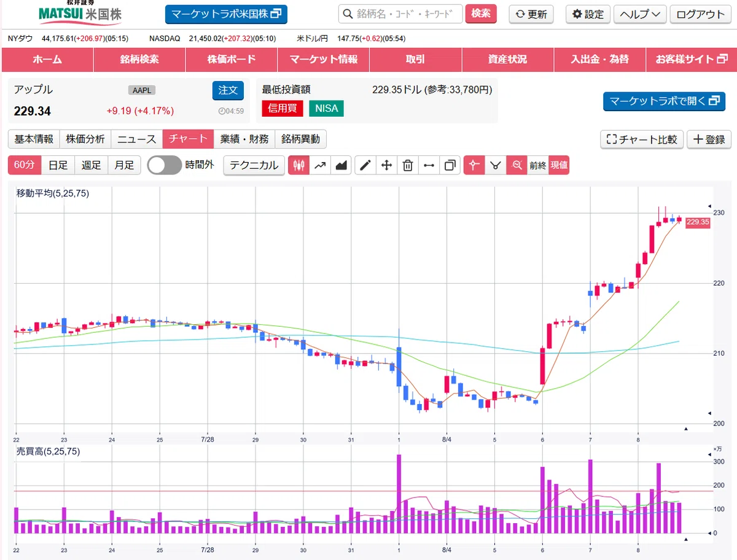Image resolution: width=737 pixels, height=560 pixels.
Task: Toggle the crosshair cursor icon
Action: pyautogui.click(x=474, y=165)
